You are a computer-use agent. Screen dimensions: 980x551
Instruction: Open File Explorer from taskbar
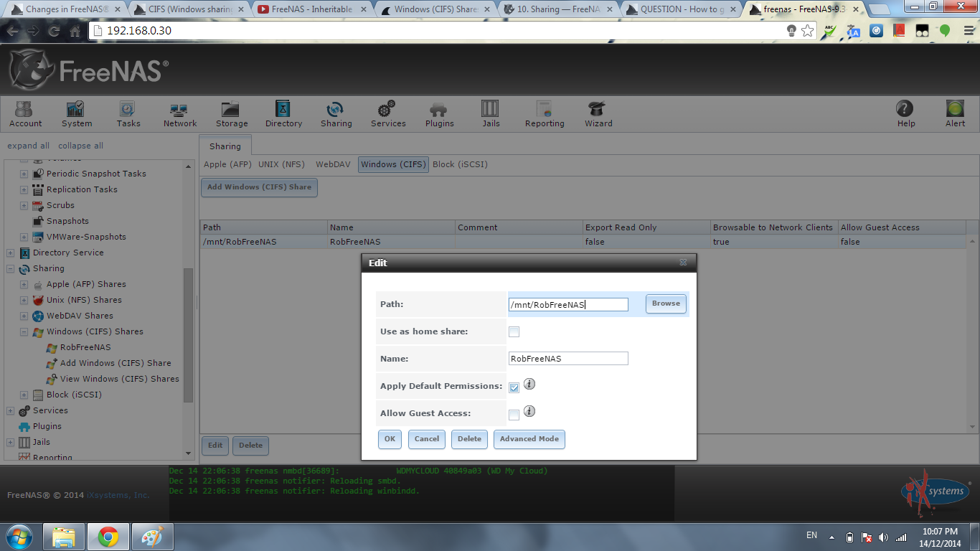(x=64, y=537)
